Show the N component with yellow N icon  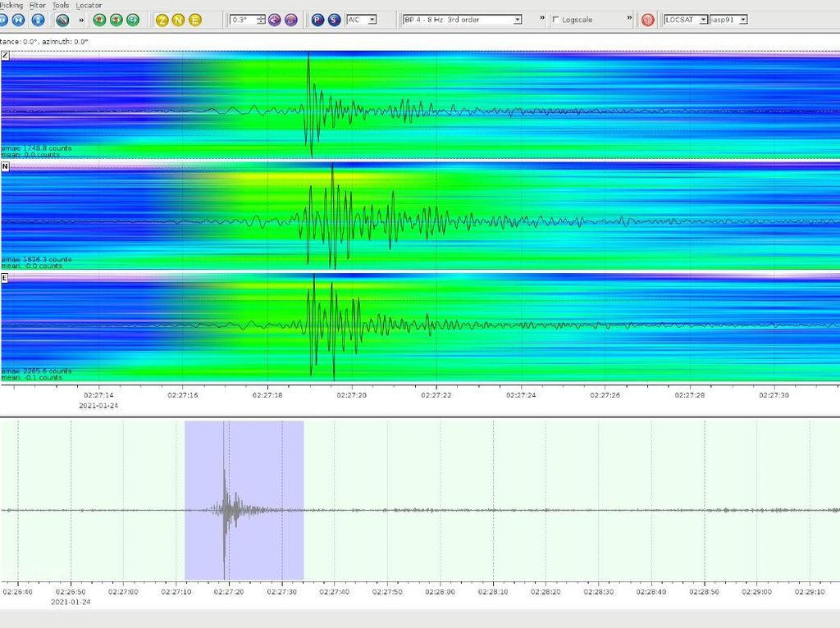coord(178,20)
